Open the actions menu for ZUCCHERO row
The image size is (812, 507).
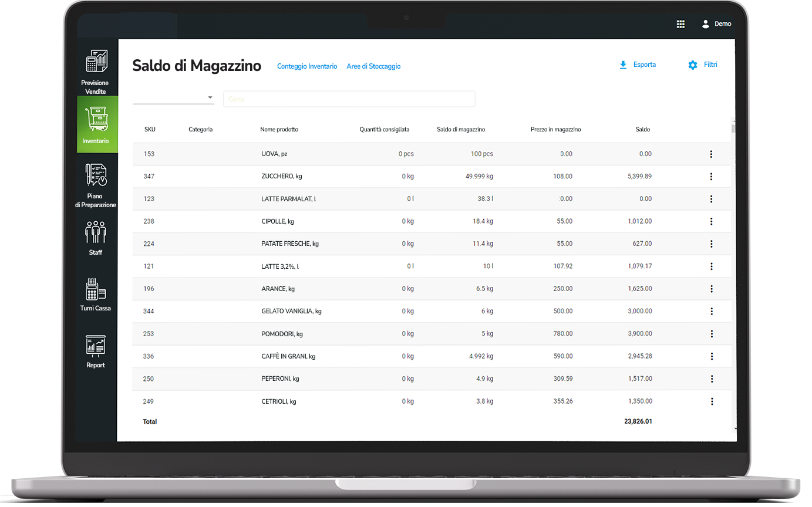coord(711,176)
